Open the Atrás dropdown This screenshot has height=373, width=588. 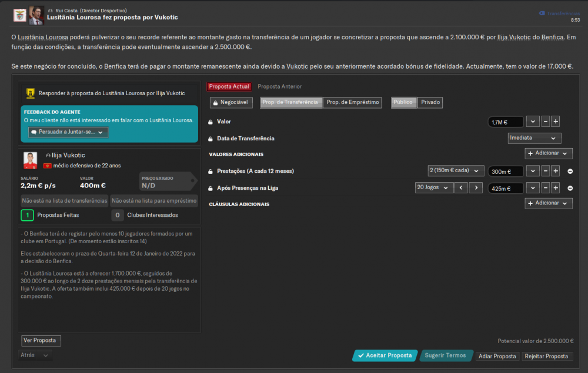pyautogui.click(x=35, y=355)
